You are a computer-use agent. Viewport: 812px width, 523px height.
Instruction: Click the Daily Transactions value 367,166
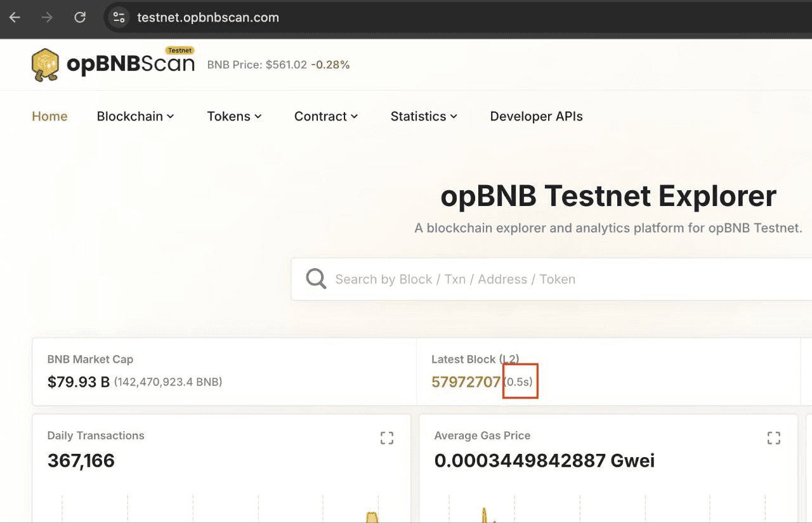81,460
